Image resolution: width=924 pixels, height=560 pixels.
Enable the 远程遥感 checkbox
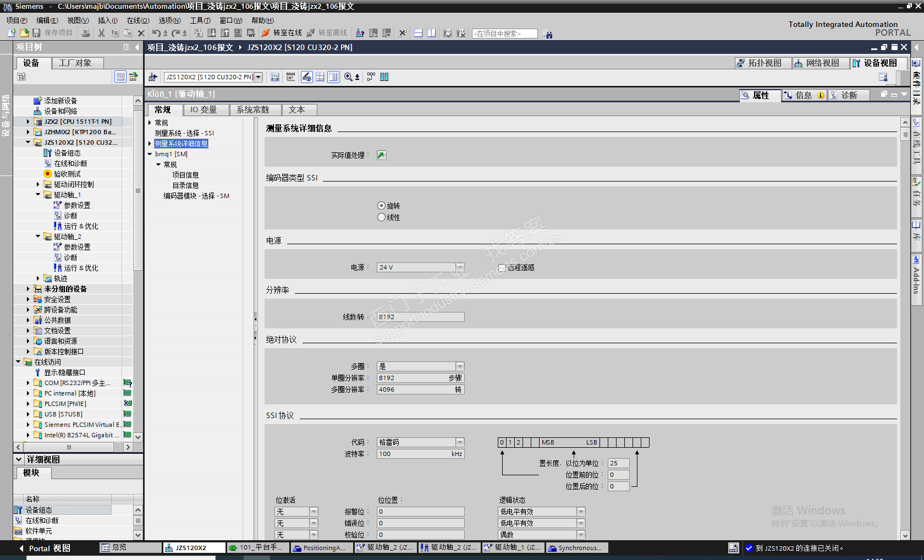(x=502, y=268)
